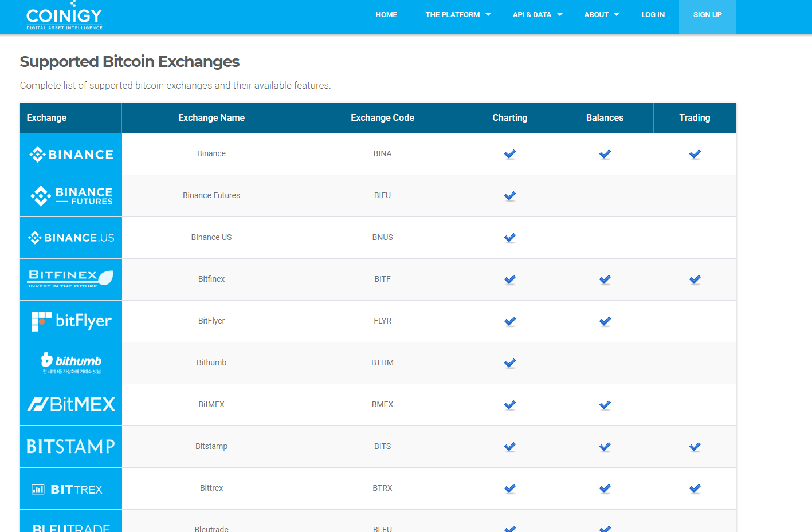Click the Binance exchange logo
Image resolution: width=812 pixels, height=532 pixels.
point(71,154)
